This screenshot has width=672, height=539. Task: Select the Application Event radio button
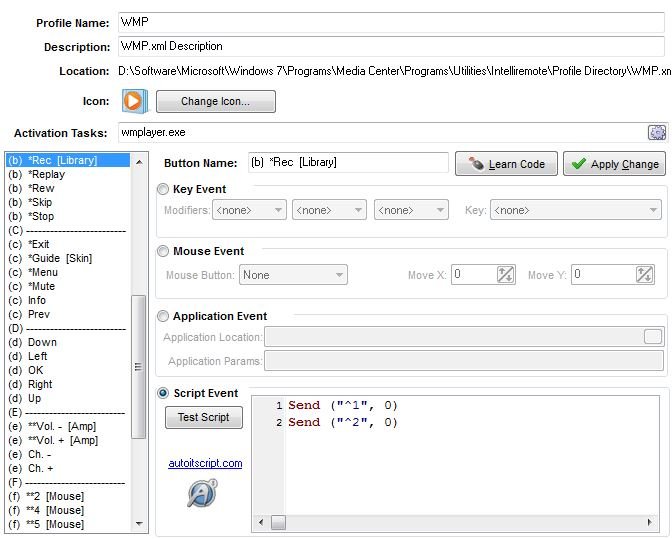click(163, 316)
